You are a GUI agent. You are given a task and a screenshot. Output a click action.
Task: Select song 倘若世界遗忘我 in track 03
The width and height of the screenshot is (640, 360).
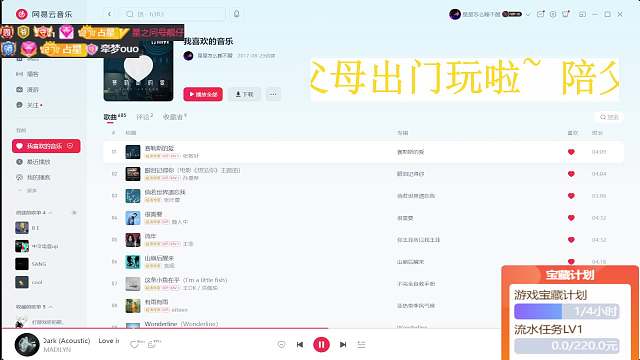pyautogui.click(x=165, y=192)
